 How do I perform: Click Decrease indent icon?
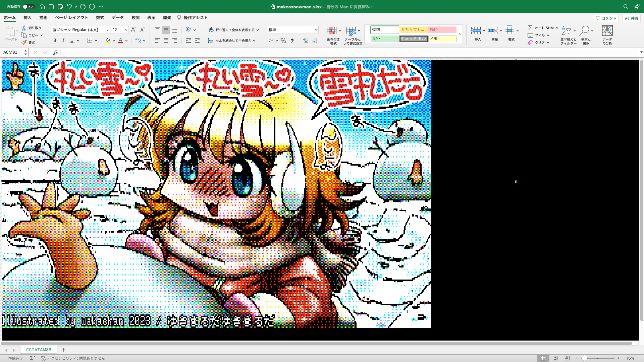[189, 41]
